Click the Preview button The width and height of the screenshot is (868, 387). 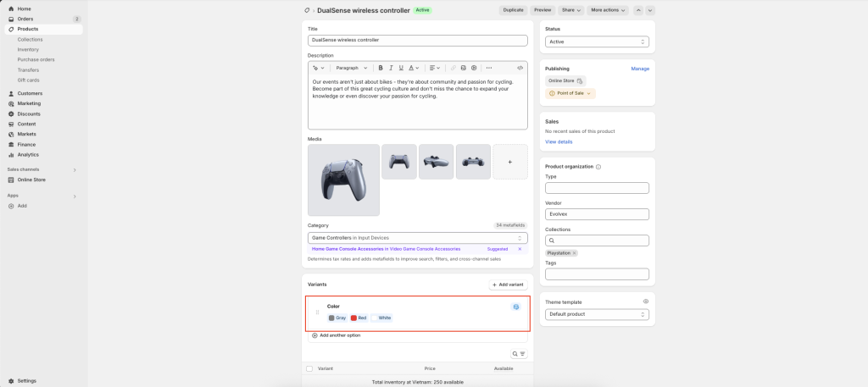coord(543,10)
